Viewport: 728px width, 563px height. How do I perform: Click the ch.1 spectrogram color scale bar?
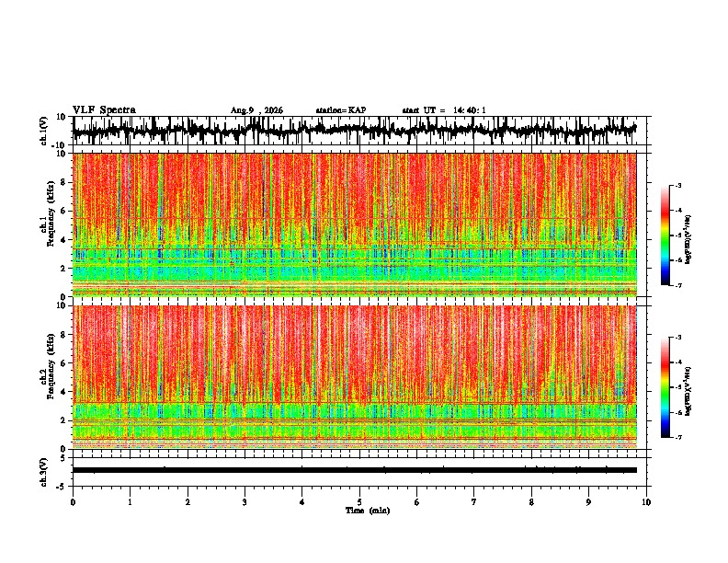coord(665,236)
